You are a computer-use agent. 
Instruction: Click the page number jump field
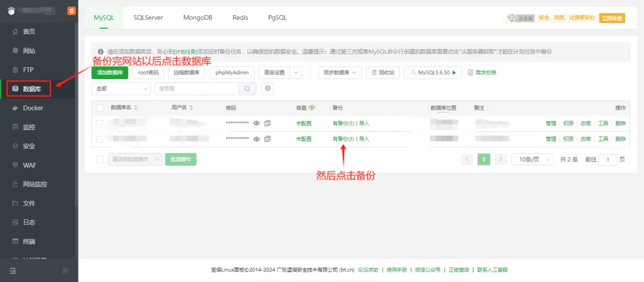pos(608,160)
